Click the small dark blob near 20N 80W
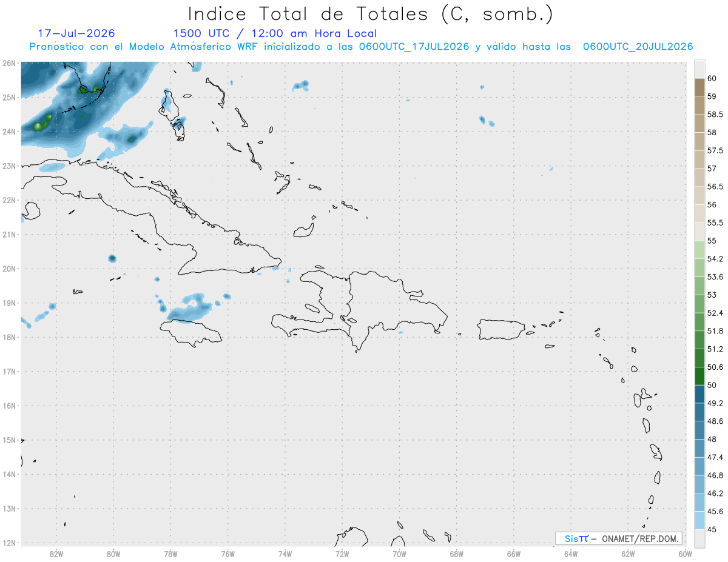The image size is (728, 562). tap(112, 258)
